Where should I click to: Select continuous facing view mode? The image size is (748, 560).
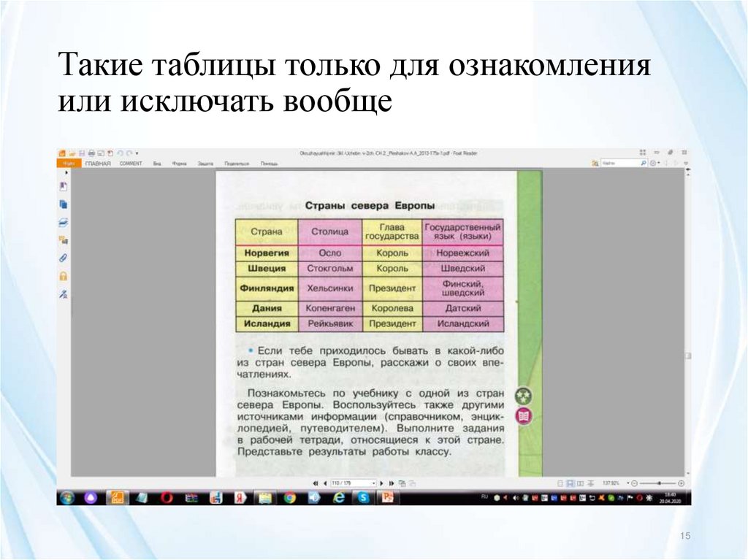[x=590, y=483]
